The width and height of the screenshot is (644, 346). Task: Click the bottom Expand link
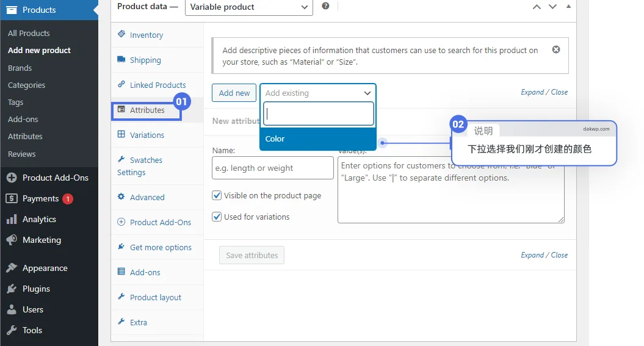pos(532,255)
